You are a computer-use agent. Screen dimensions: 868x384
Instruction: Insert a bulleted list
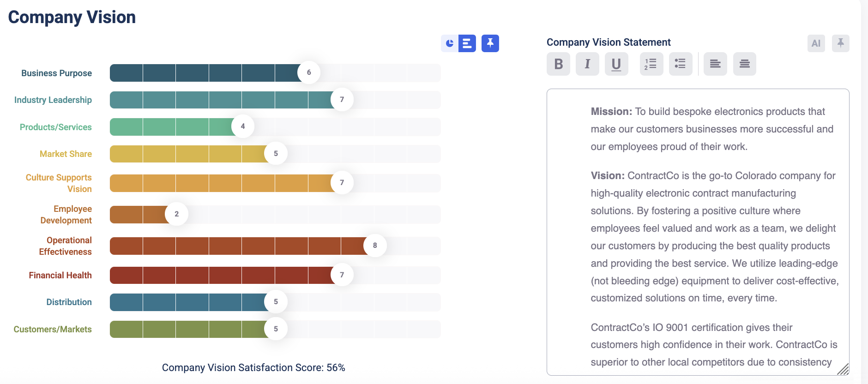pos(680,64)
